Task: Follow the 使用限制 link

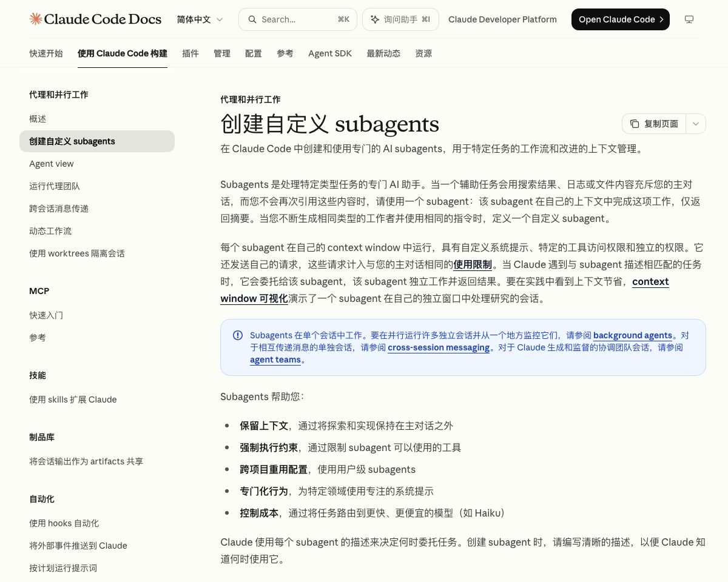Action: pyautogui.click(x=473, y=264)
